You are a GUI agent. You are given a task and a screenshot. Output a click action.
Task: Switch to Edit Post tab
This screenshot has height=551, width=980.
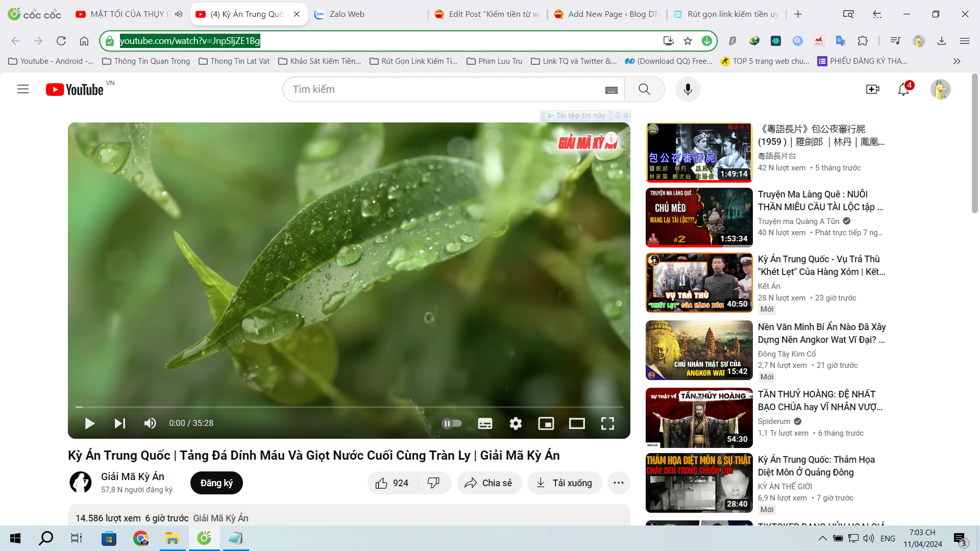tap(487, 14)
